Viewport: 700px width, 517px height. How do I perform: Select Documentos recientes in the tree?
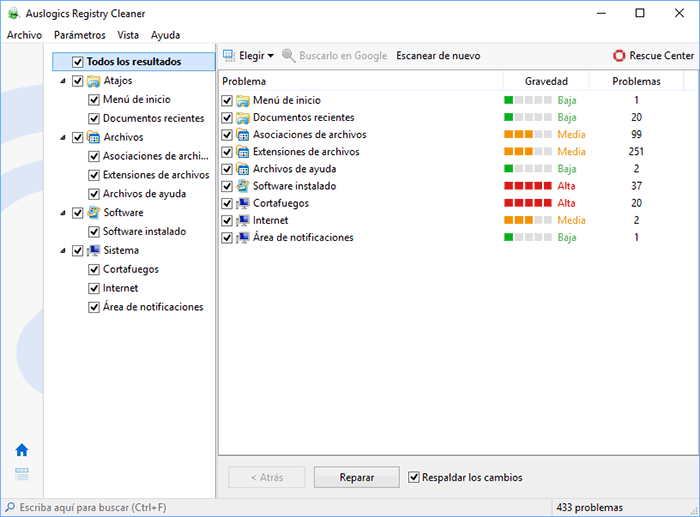pos(154,118)
